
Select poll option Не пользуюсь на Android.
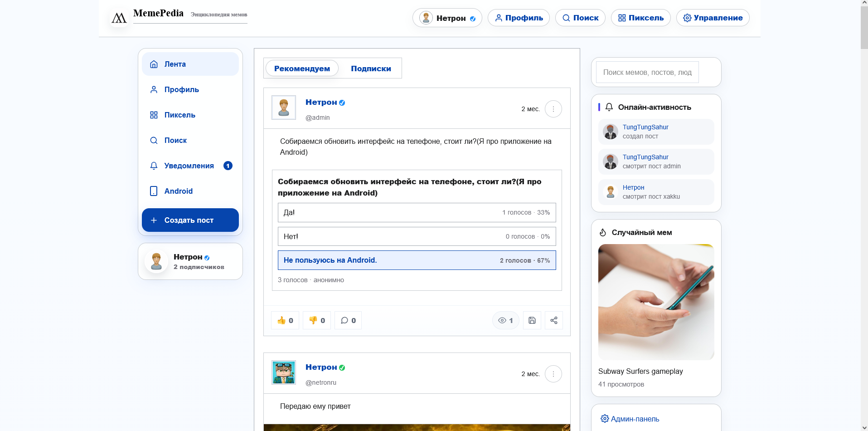coord(417,260)
